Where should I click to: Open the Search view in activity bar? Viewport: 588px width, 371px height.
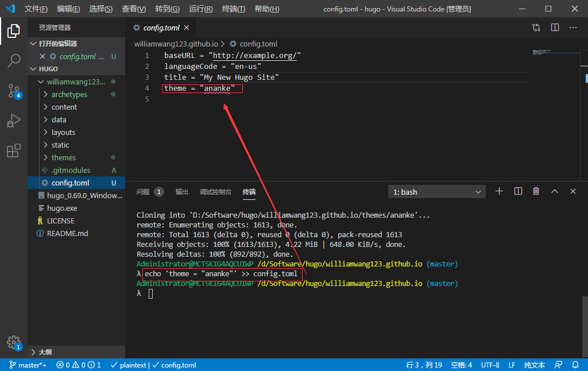coord(14,61)
